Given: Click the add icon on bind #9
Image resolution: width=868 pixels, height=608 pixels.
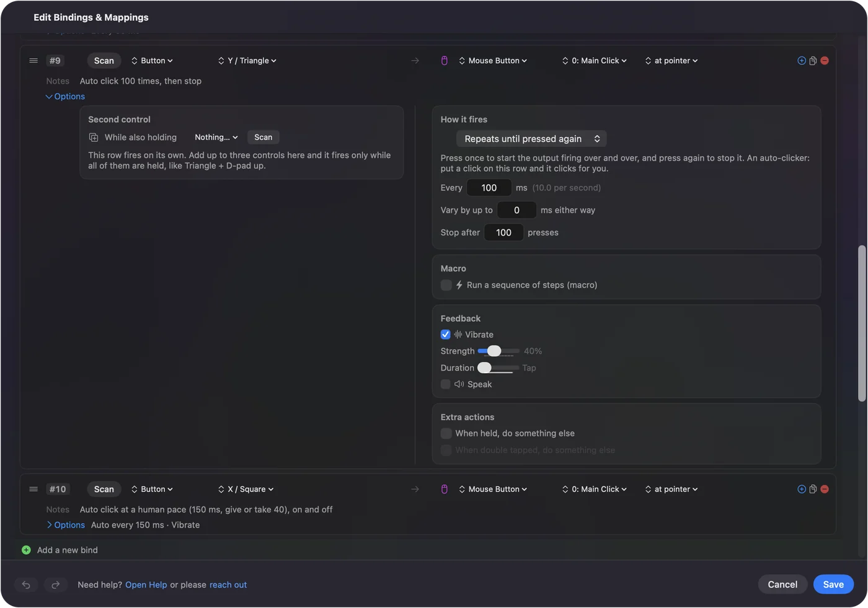Looking at the screenshot, I should [x=802, y=61].
